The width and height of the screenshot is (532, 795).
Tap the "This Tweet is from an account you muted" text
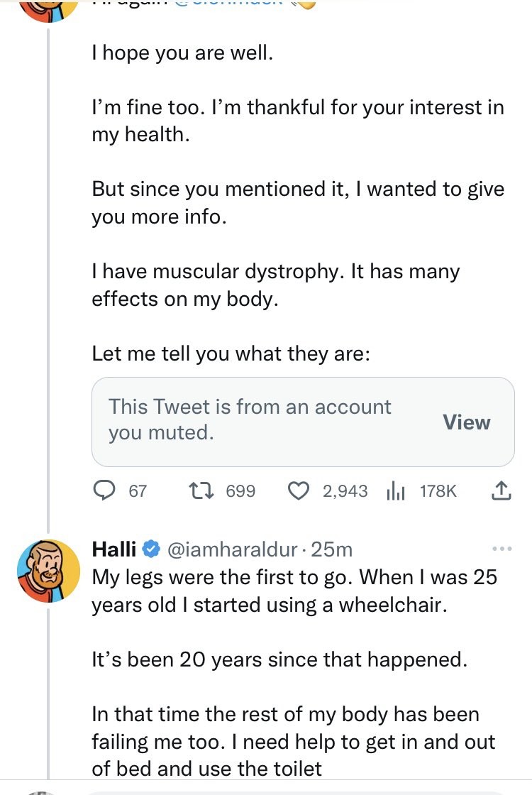tap(250, 420)
